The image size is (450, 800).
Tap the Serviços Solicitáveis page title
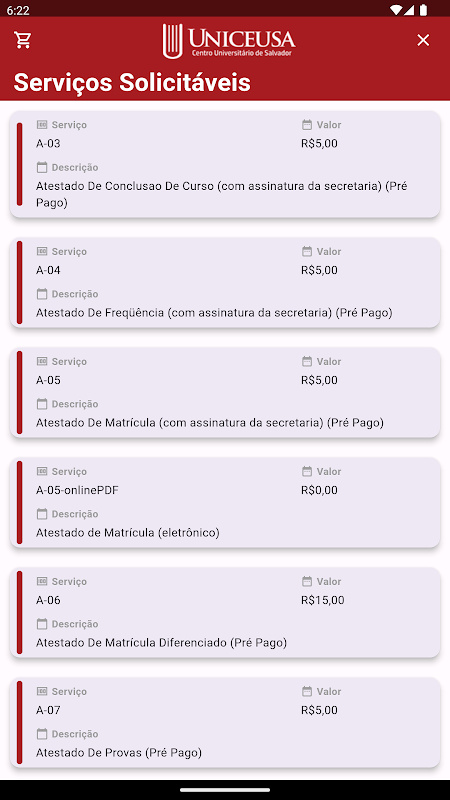point(132,82)
